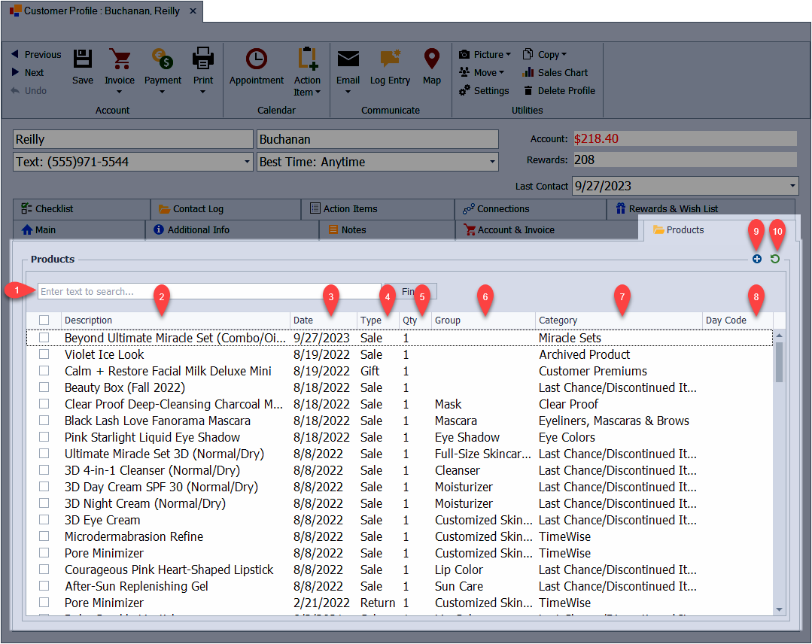Add a Log Entry via speech bubble icon
This screenshot has height=644, width=812.
click(390, 59)
